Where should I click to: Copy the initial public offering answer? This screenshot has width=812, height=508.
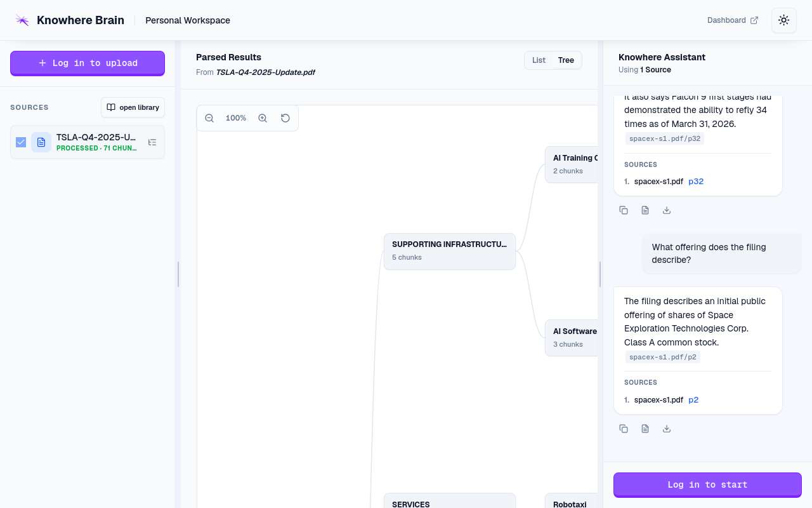(624, 429)
